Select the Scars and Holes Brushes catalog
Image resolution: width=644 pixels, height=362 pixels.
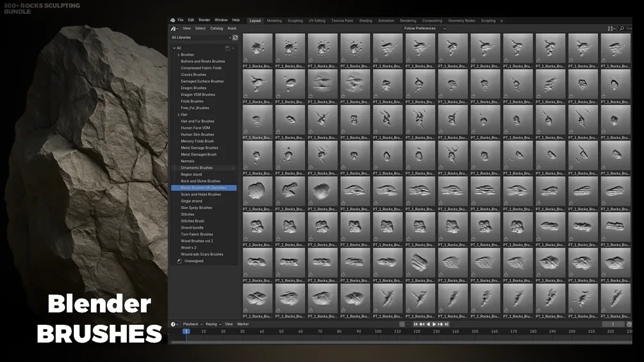(x=201, y=195)
